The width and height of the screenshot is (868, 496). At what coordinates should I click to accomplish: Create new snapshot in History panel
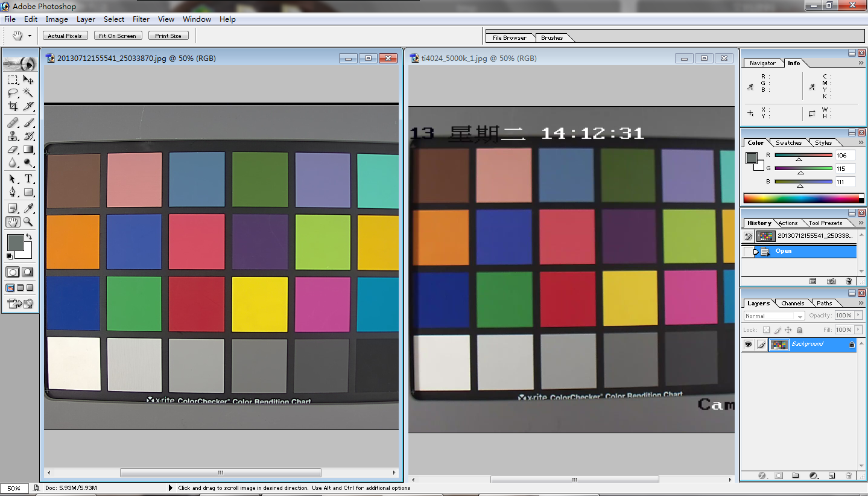(831, 281)
